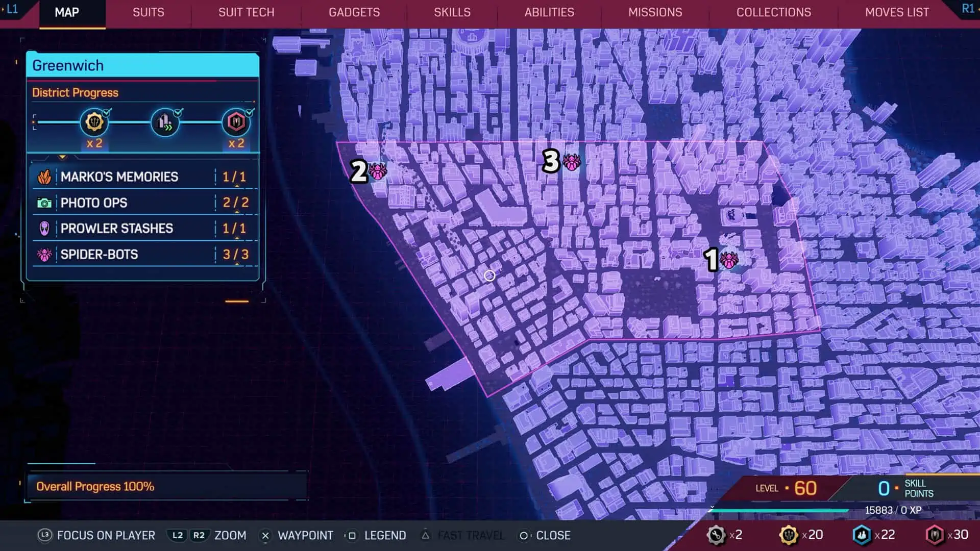
Task: Select Spider-Bot marker number 2 on map
Action: pyautogui.click(x=378, y=171)
